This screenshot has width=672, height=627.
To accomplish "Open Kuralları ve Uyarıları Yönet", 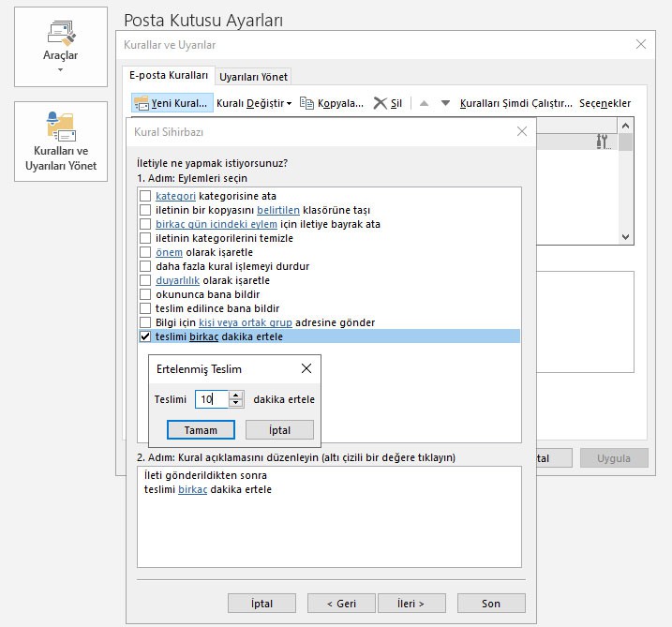I will point(61,141).
